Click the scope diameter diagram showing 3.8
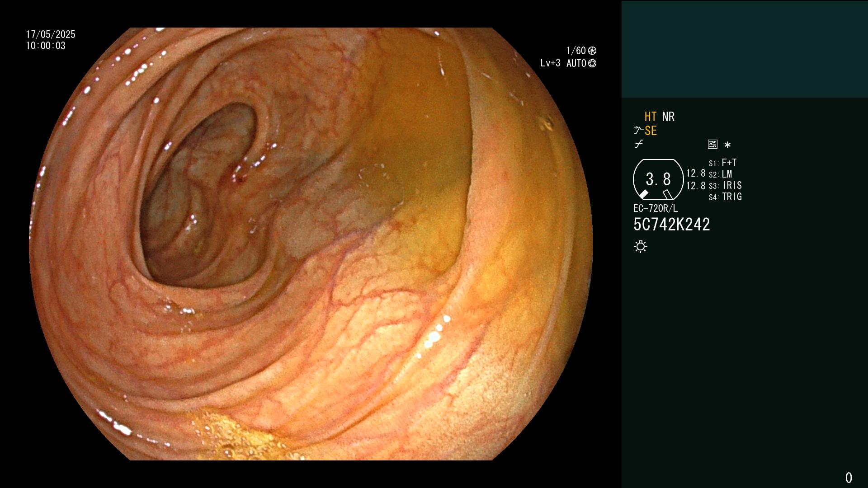 click(658, 179)
